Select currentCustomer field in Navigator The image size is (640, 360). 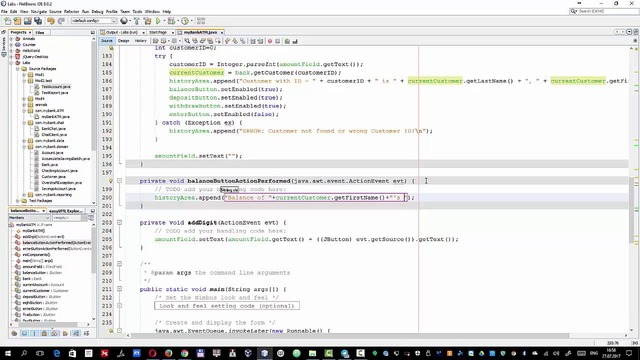pos(45,291)
